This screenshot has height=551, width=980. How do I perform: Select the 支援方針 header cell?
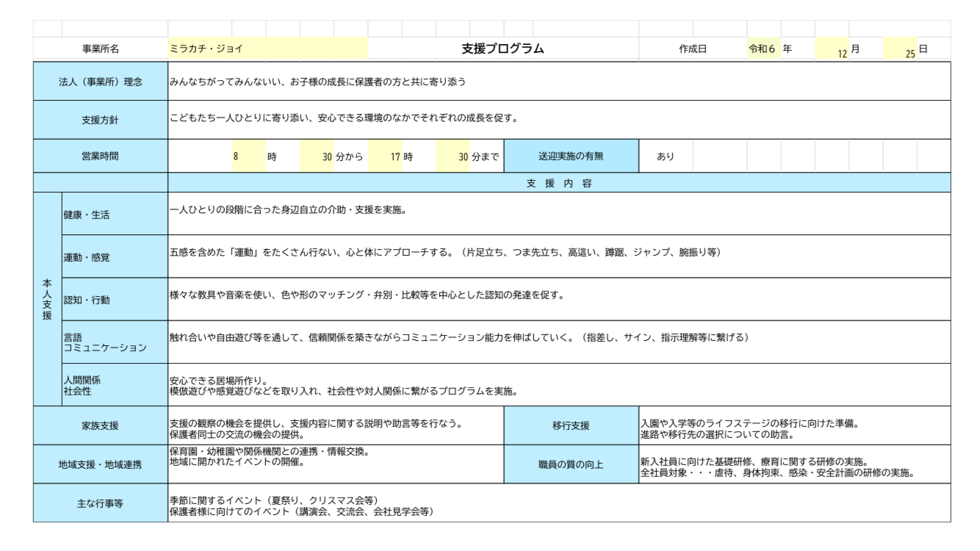click(x=101, y=118)
